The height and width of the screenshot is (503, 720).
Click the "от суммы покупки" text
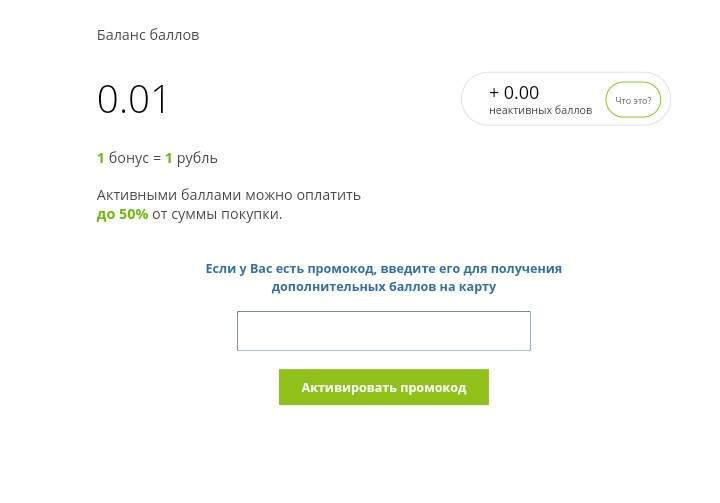216,214
